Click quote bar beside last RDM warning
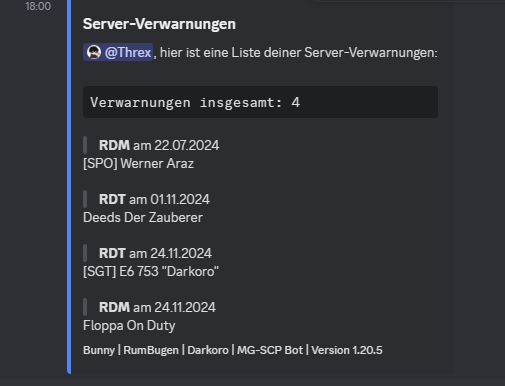This screenshot has width=505, height=386. click(x=85, y=307)
